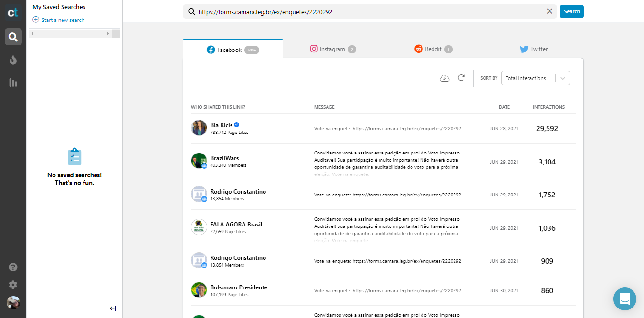This screenshot has height=318, width=644.
Task: Click the magnifier icon in search bar
Action: pos(191,12)
